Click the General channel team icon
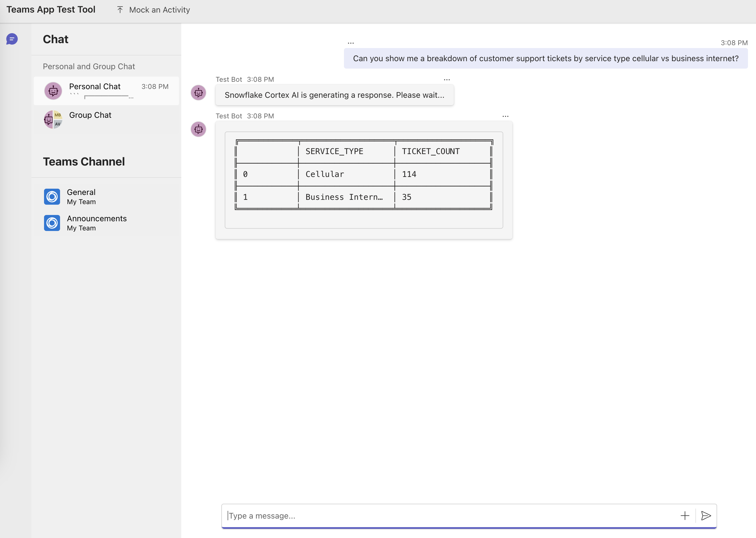 [x=52, y=197]
